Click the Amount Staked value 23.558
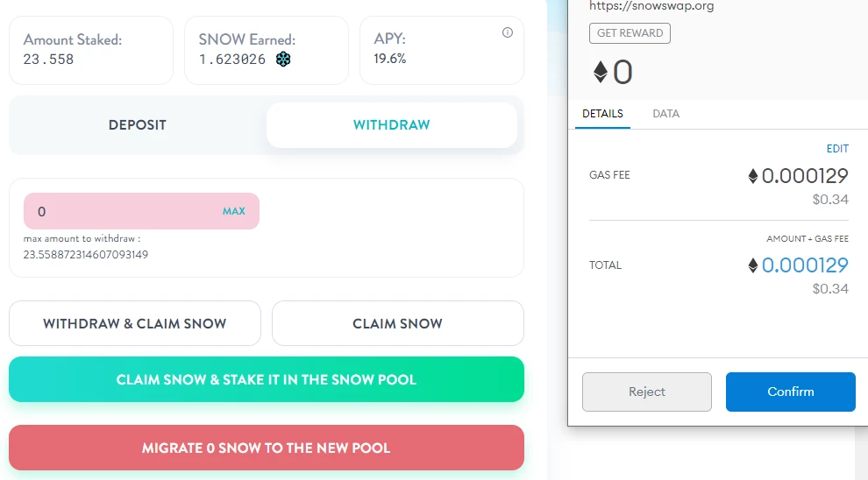 (x=49, y=60)
